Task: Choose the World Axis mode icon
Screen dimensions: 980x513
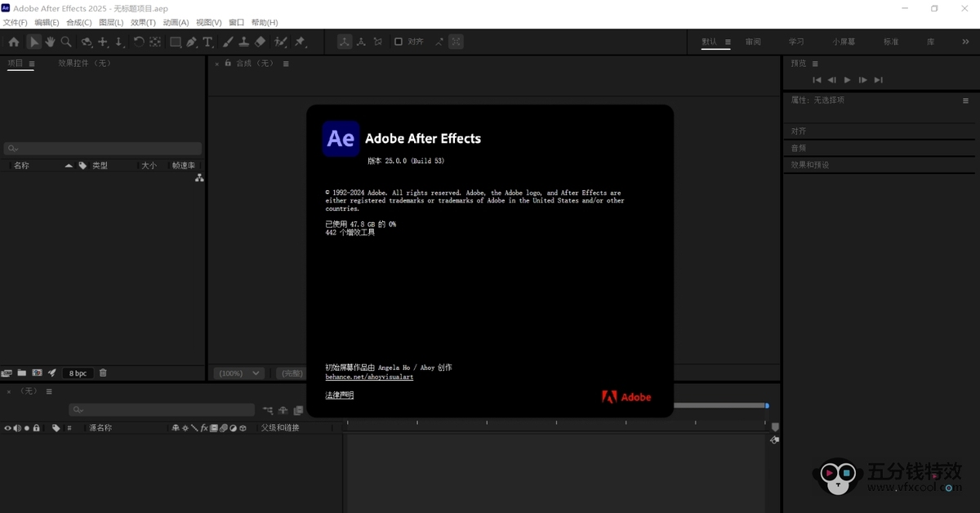Action: tap(361, 42)
